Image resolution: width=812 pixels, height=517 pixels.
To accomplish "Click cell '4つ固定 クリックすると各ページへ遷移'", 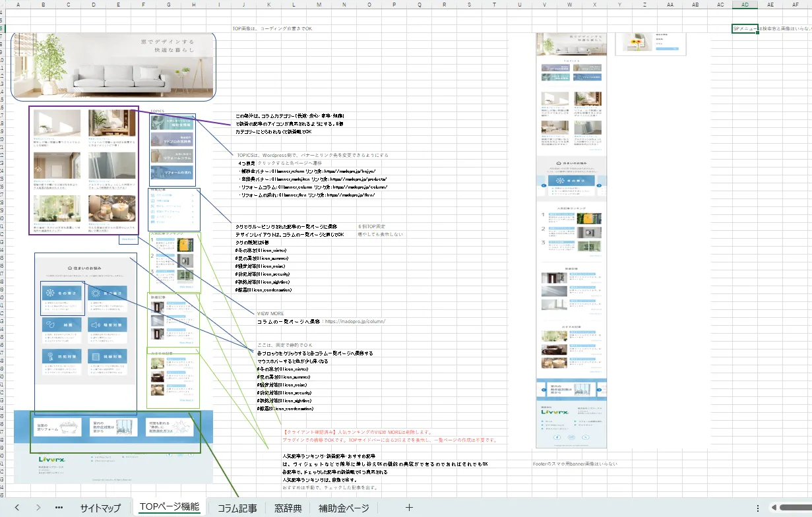I will (280, 163).
